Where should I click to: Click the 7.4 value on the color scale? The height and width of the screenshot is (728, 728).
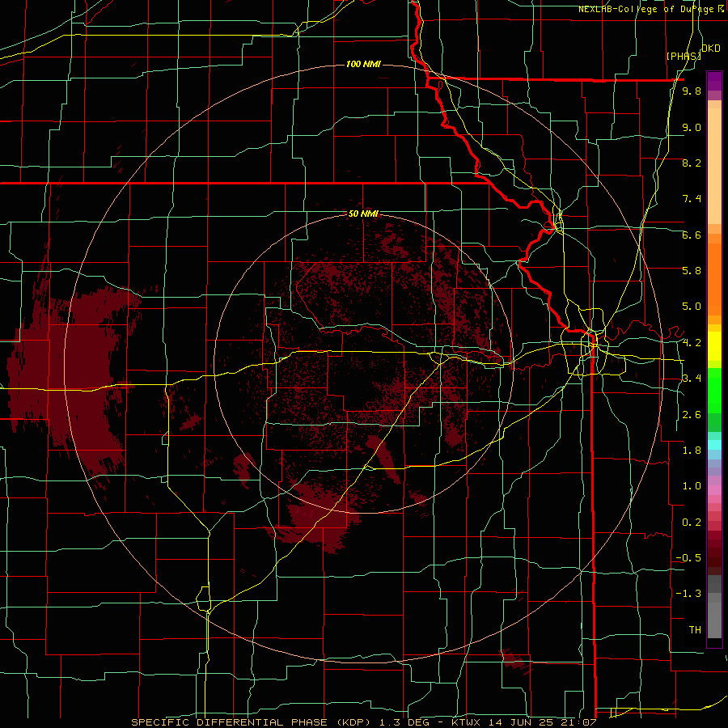692,199
